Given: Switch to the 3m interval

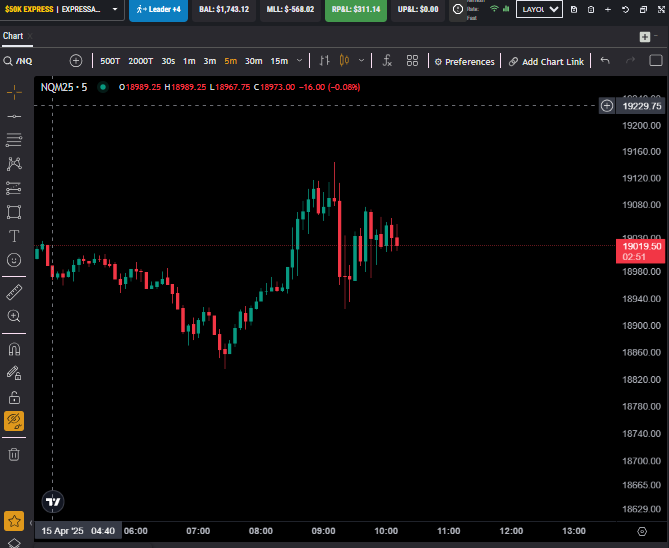Looking at the screenshot, I should 209,61.
